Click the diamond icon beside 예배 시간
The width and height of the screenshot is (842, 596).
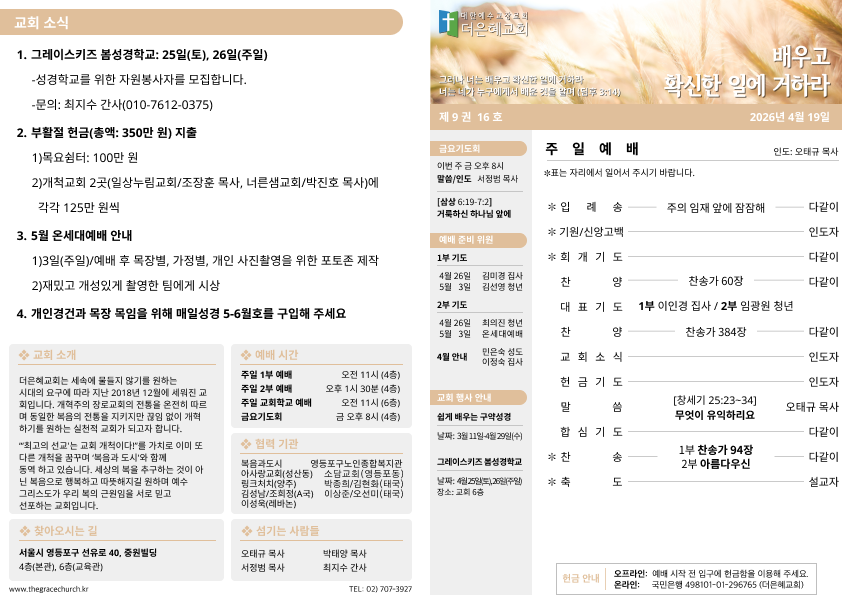[x=246, y=354]
